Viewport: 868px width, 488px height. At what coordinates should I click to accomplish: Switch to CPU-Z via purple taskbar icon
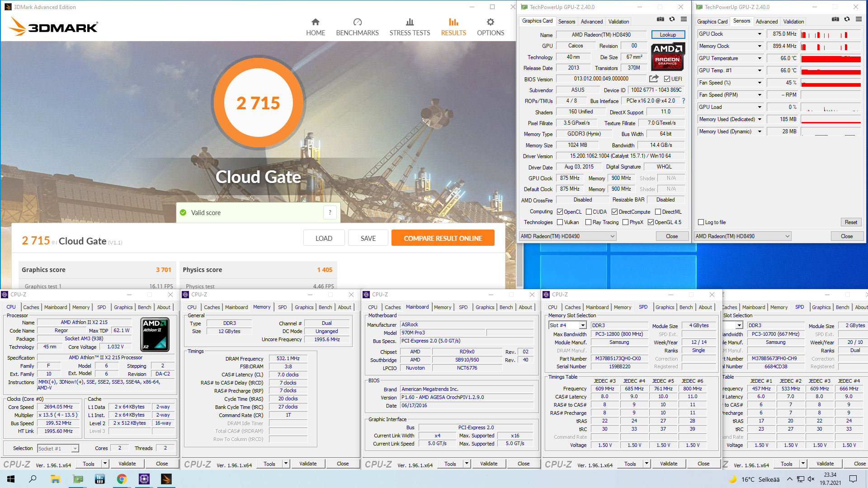(x=144, y=479)
